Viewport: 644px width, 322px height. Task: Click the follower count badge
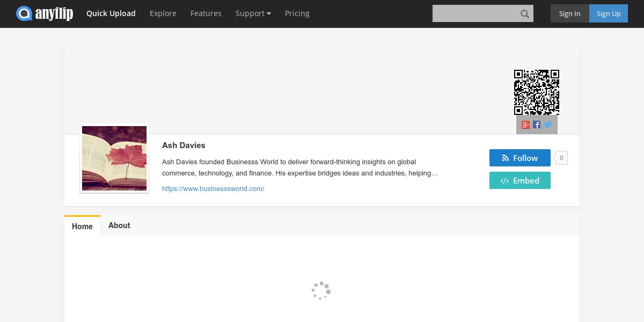coord(561,158)
